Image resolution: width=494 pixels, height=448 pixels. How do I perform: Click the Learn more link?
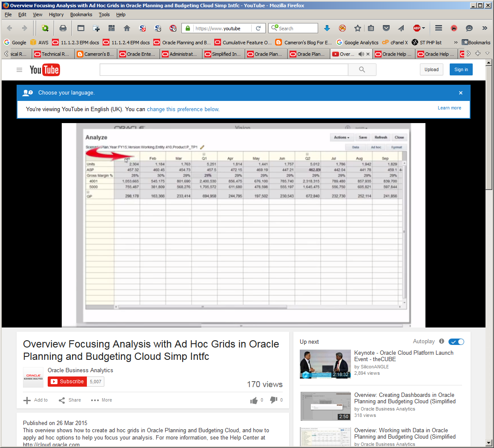(x=449, y=108)
